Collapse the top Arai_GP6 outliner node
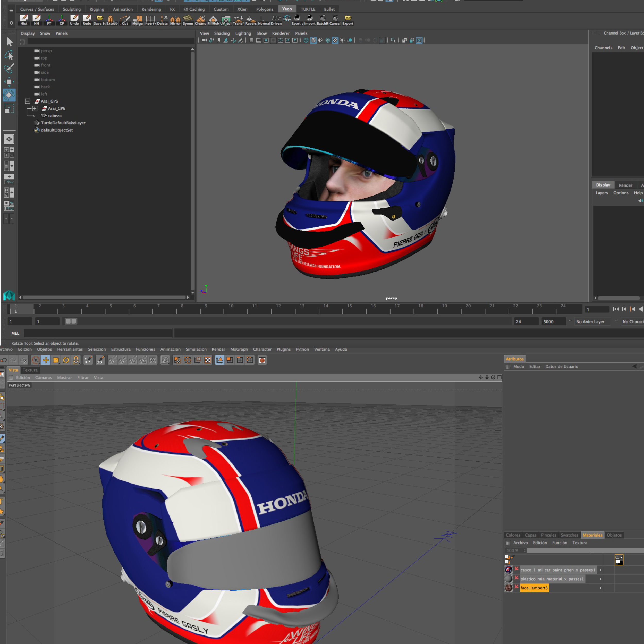 click(x=28, y=101)
